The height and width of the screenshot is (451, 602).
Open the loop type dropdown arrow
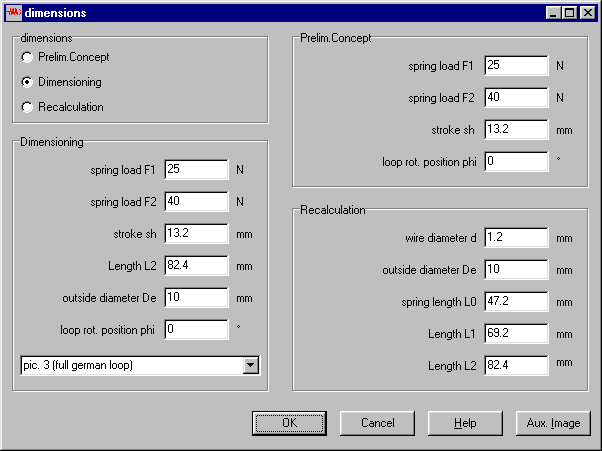(x=249, y=366)
